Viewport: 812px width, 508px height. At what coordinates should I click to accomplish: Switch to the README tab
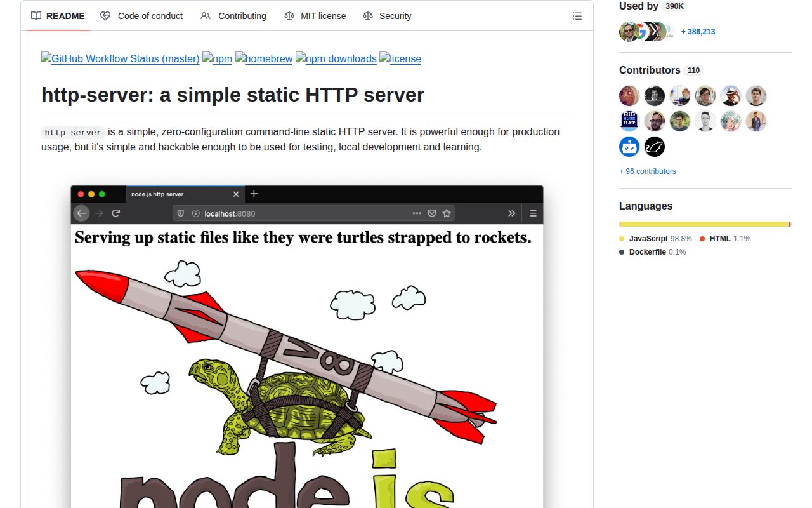pos(58,16)
